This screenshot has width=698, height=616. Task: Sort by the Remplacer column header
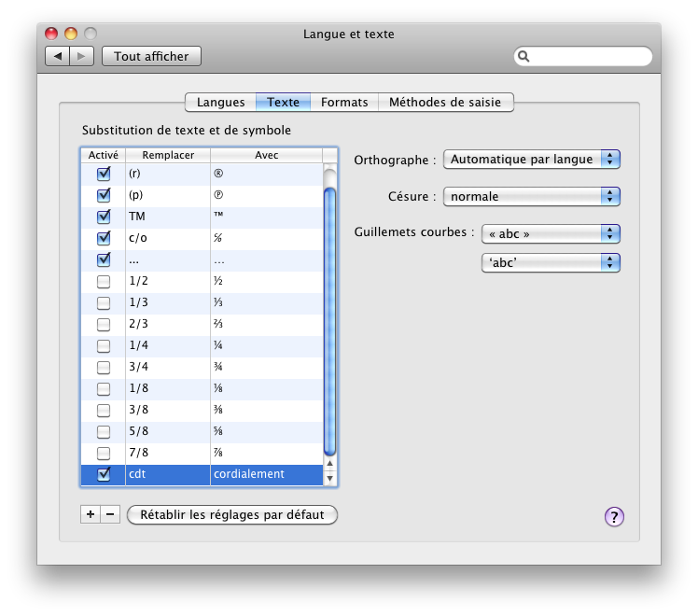(168, 155)
